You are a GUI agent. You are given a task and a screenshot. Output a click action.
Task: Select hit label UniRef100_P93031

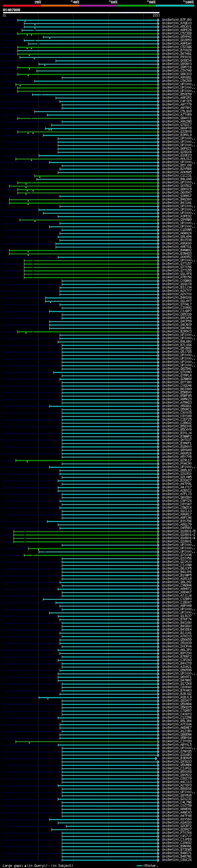[x=176, y=57]
